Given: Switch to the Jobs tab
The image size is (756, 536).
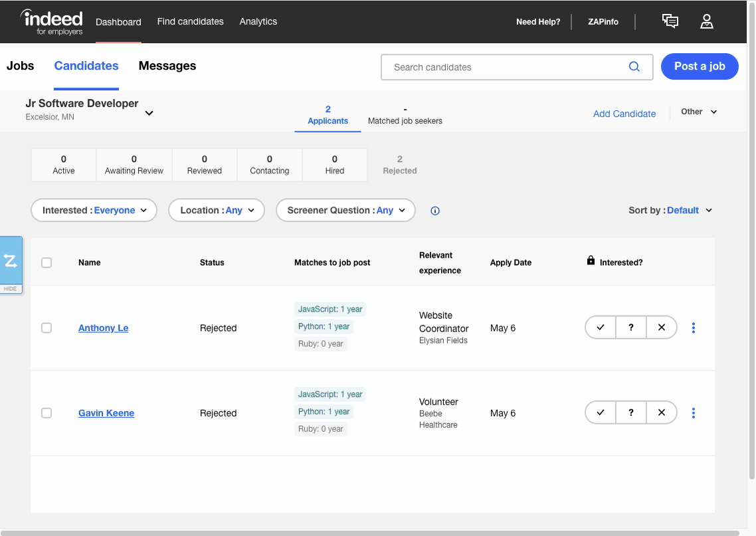Looking at the screenshot, I should pos(20,66).
